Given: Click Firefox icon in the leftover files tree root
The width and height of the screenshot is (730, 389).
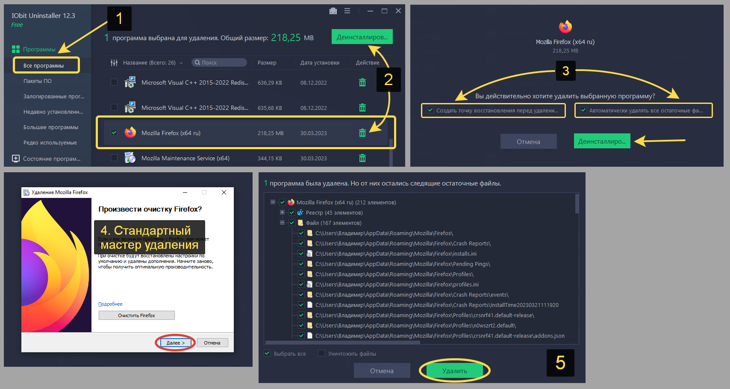Looking at the screenshot, I should coord(291,202).
